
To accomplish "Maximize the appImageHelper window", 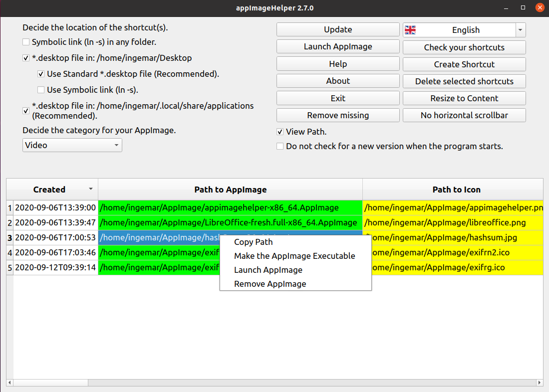I will pyautogui.click(x=523, y=7).
